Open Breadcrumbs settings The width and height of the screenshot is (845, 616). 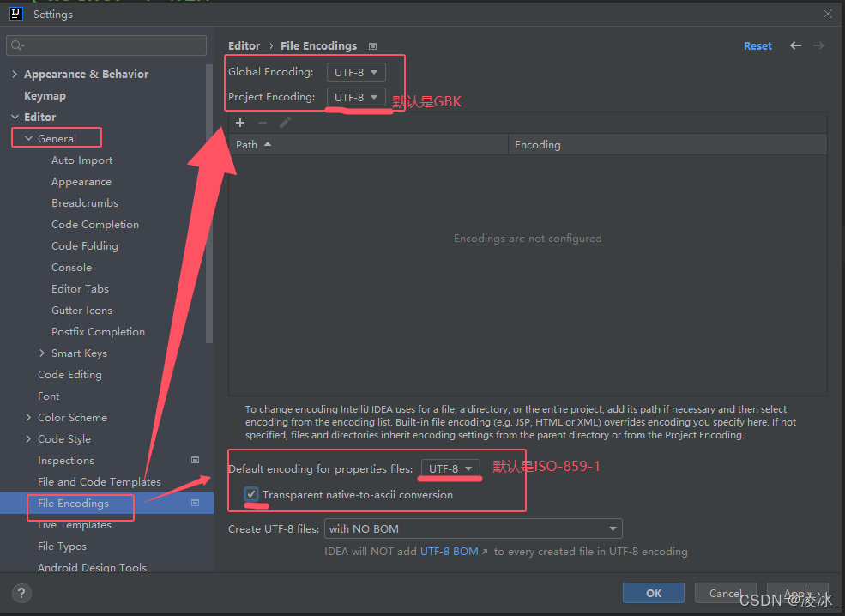pyautogui.click(x=85, y=203)
